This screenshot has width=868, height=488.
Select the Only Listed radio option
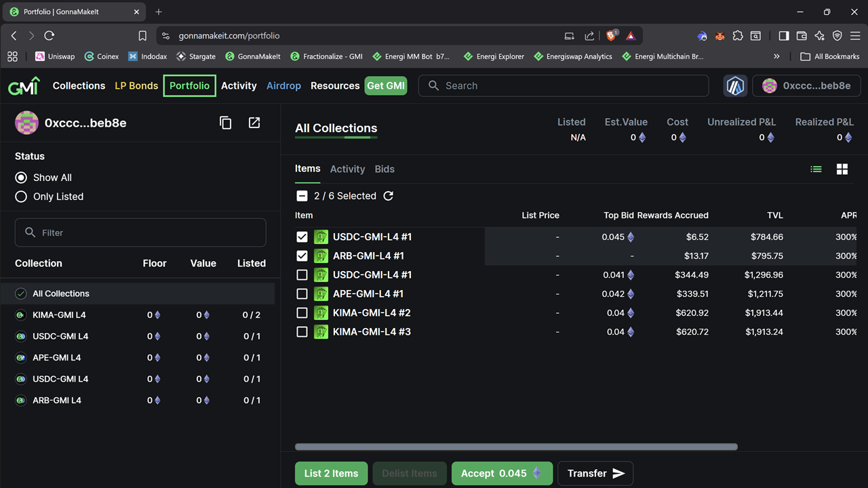21,197
